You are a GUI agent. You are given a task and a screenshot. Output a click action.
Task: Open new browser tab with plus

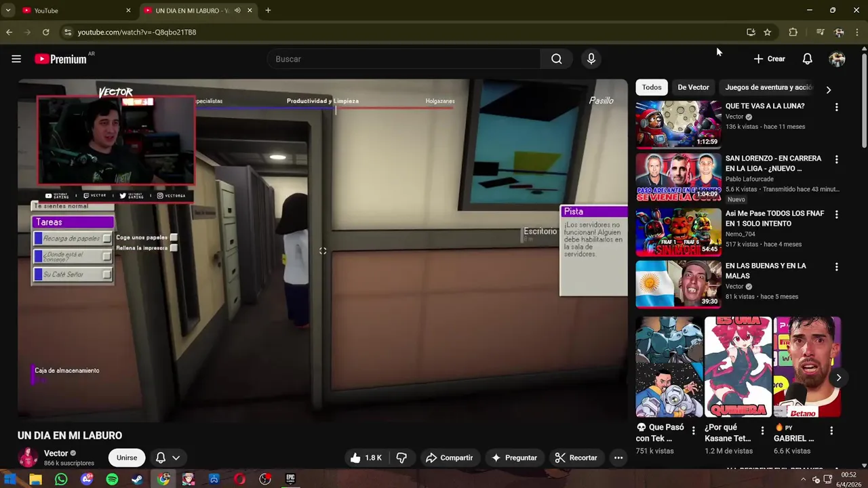268,10
